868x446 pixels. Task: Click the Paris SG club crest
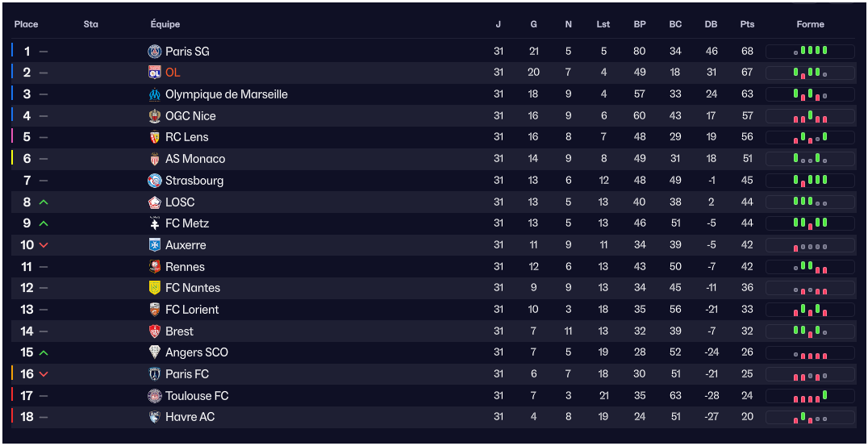tap(155, 52)
